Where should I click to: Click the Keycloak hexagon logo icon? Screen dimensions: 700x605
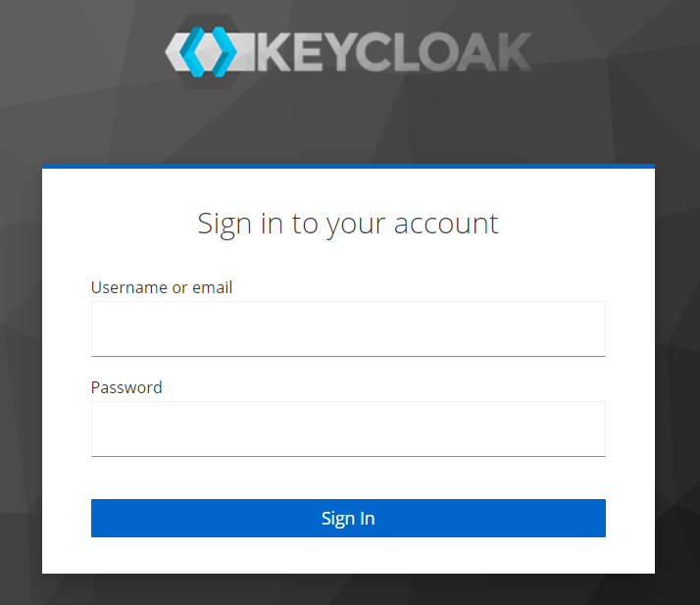(209, 51)
